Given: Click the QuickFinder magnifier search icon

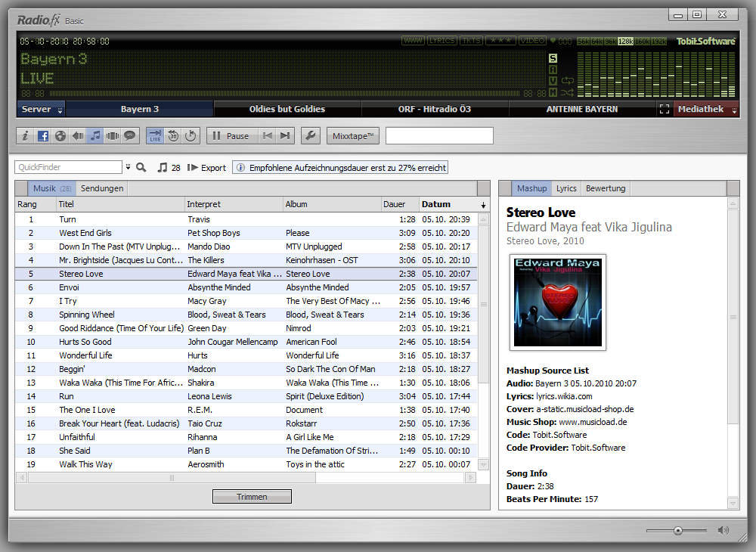Looking at the screenshot, I should [141, 167].
